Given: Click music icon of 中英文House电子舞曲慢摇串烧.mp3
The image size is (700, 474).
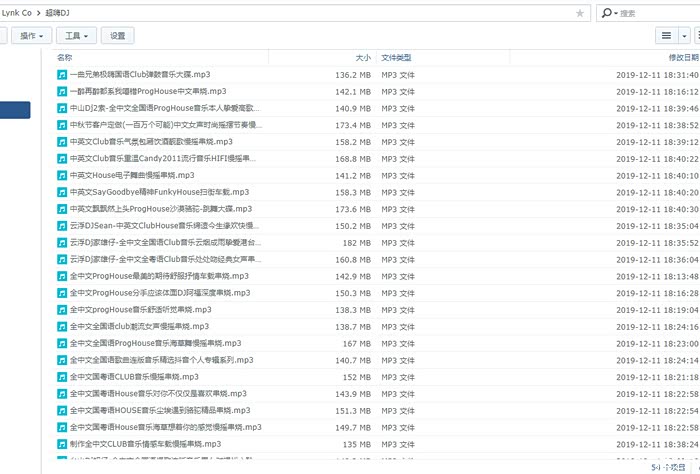Looking at the screenshot, I should click(62, 175).
